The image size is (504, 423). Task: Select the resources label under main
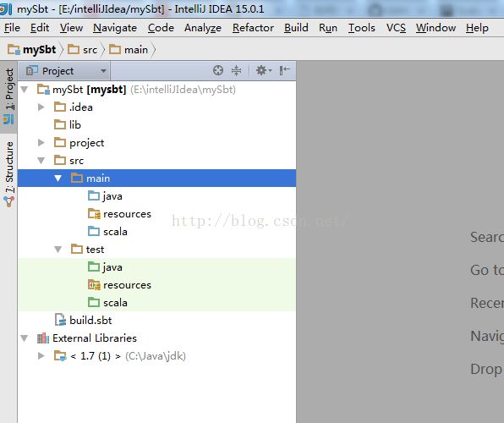click(127, 214)
